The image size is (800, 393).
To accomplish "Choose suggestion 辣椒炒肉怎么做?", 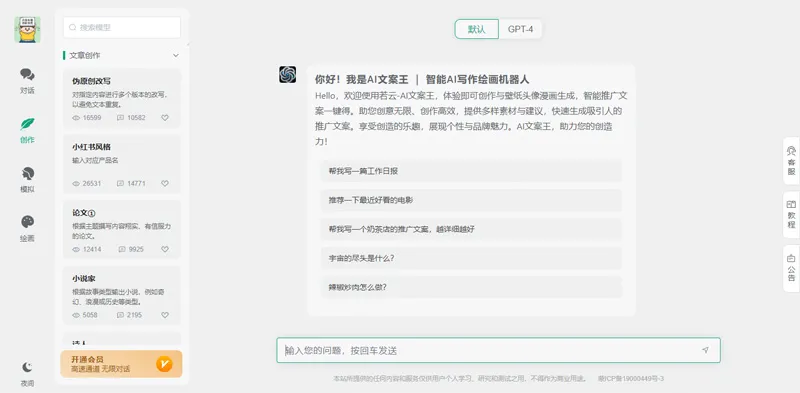I will click(x=471, y=287).
